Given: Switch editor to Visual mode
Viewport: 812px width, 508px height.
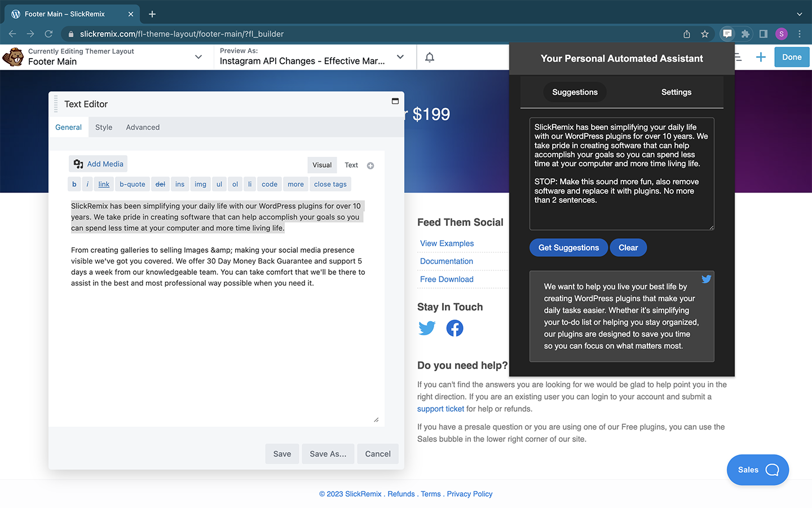Looking at the screenshot, I should (x=322, y=165).
